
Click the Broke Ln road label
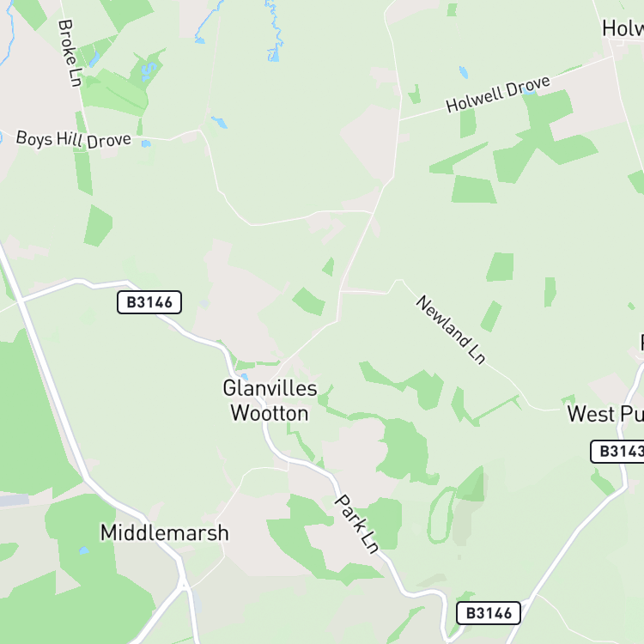point(70,53)
